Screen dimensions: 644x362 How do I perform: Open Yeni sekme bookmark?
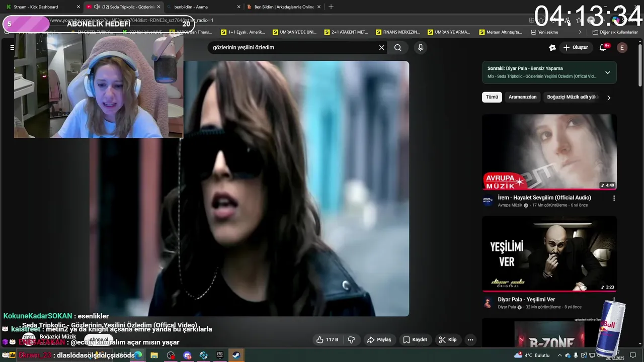[x=544, y=32]
